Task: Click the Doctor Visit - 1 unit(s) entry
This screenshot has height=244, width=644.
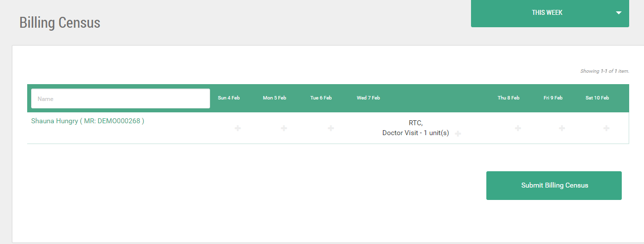Action: click(x=416, y=133)
